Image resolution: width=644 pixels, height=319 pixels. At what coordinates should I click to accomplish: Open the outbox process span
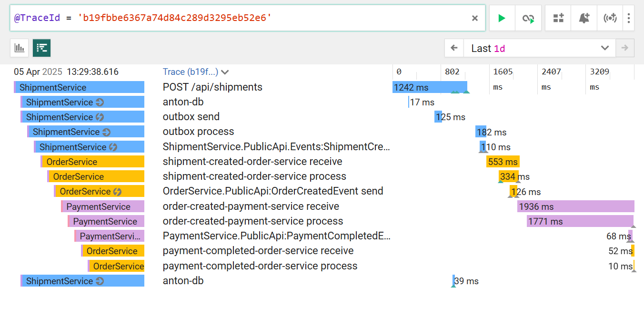pos(199,132)
